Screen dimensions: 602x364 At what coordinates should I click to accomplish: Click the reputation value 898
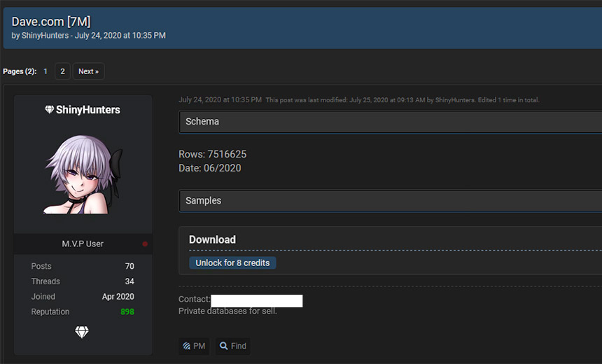pos(127,311)
